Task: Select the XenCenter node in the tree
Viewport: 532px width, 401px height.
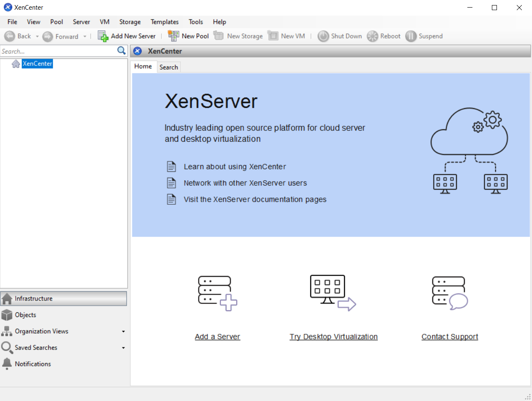Action: (x=37, y=63)
